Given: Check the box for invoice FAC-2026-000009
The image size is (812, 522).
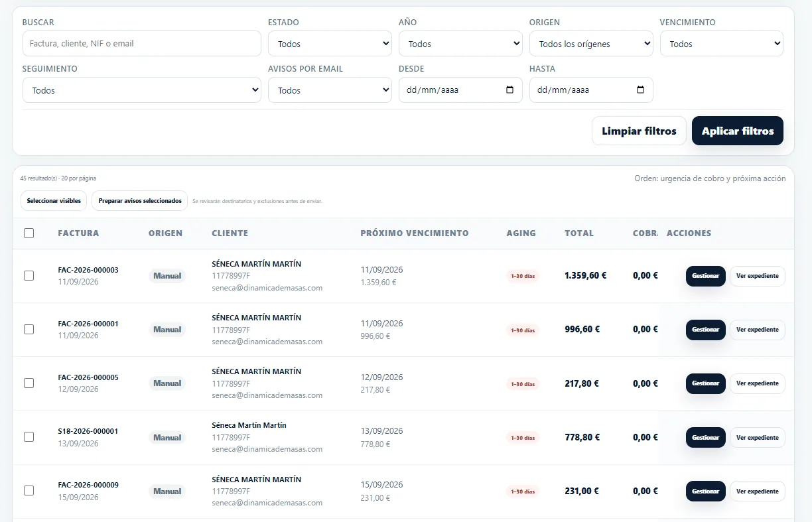Looking at the screenshot, I should pyautogui.click(x=29, y=491).
